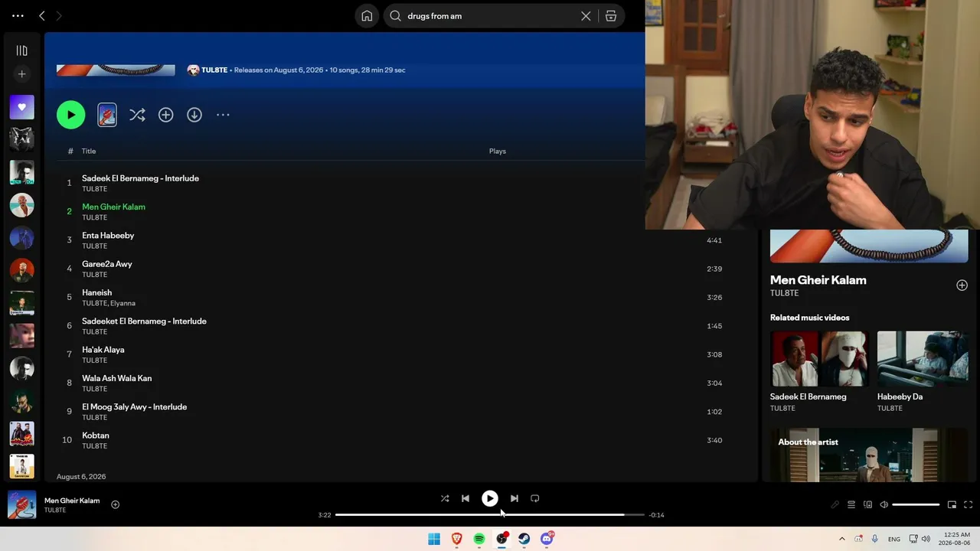Mute the Spotify volume speaker icon

[x=884, y=505]
